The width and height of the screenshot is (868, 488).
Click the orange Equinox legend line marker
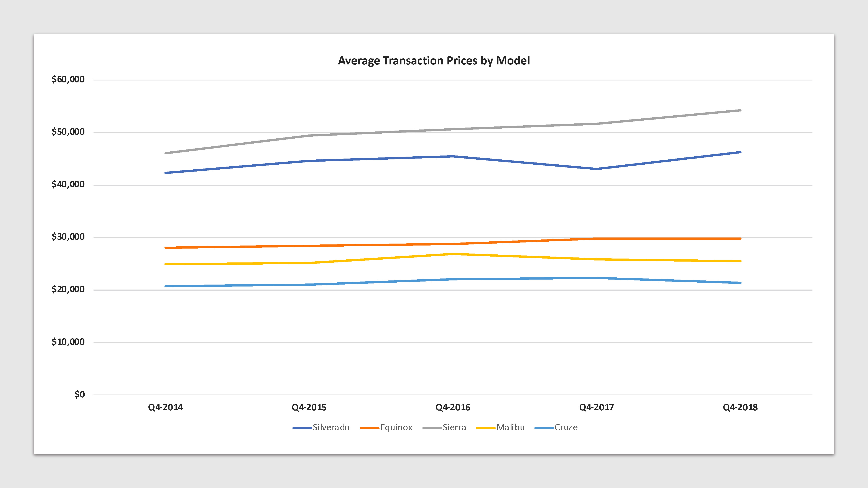[369, 428]
